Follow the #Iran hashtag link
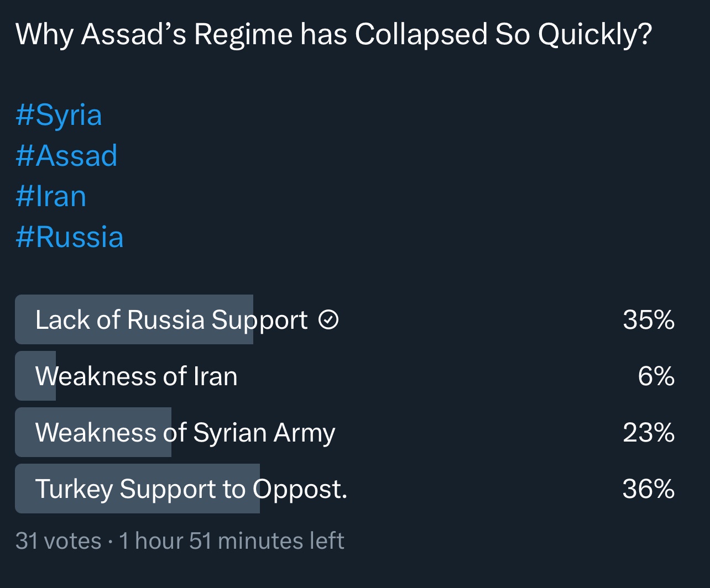Image resolution: width=710 pixels, height=588 pixels. tap(51, 196)
